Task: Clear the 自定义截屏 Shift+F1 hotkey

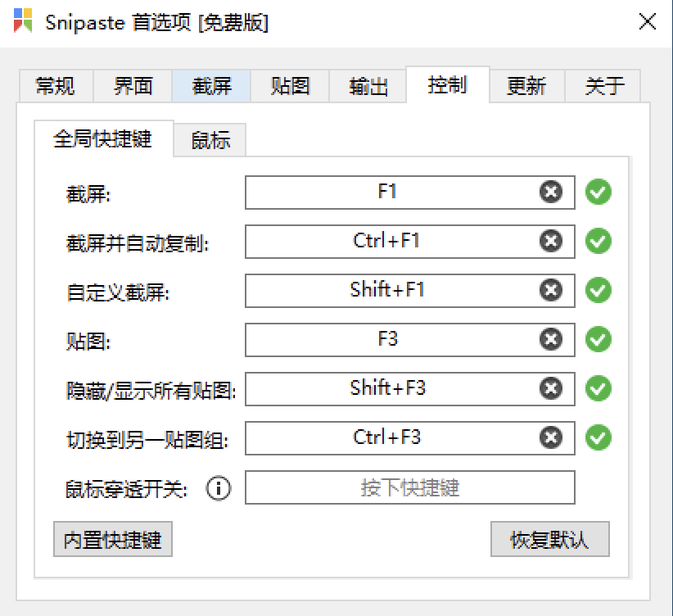Action: pos(551,290)
